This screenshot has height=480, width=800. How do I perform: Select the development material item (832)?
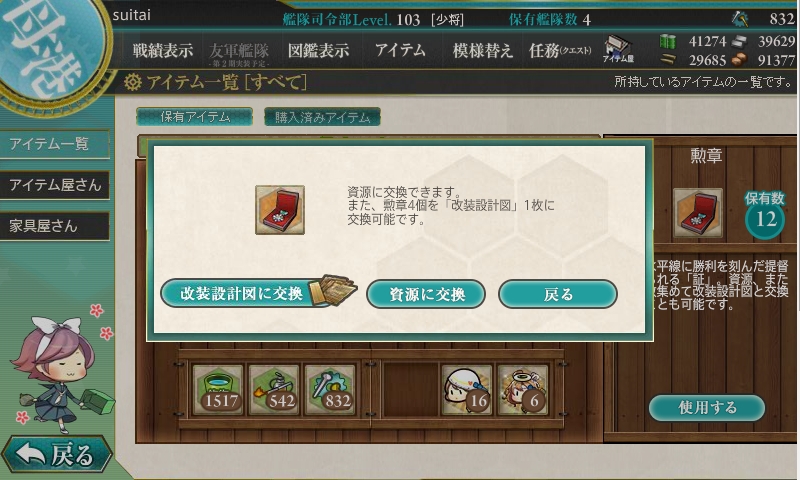click(330, 389)
